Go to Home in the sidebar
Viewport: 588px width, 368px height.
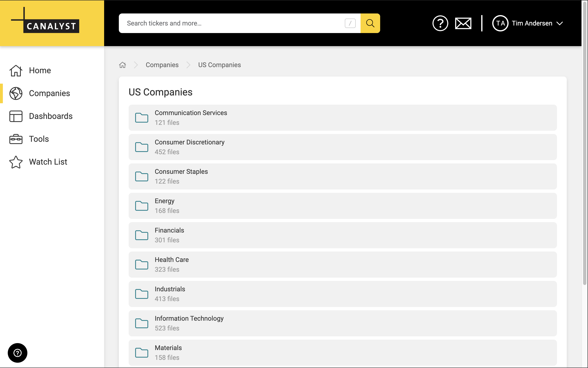coord(40,71)
